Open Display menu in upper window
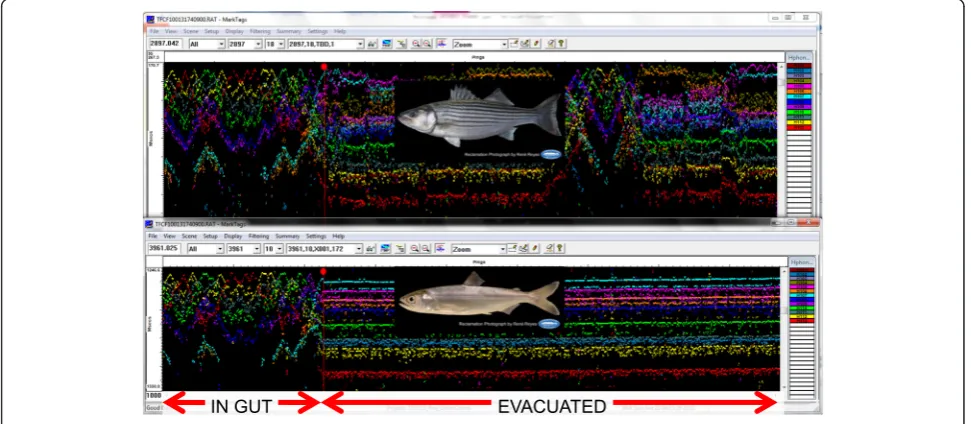This screenshot has width=971, height=424. pyautogui.click(x=234, y=31)
